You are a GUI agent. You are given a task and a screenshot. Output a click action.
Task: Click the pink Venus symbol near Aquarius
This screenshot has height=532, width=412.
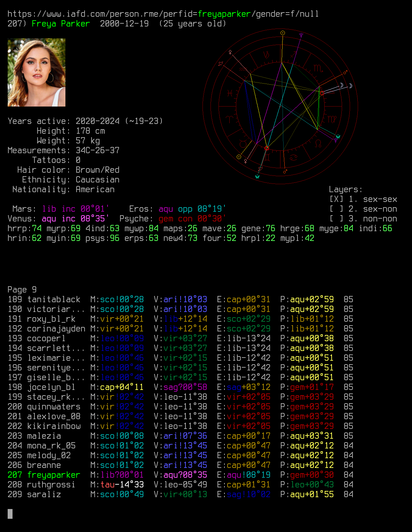[x=230, y=52]
